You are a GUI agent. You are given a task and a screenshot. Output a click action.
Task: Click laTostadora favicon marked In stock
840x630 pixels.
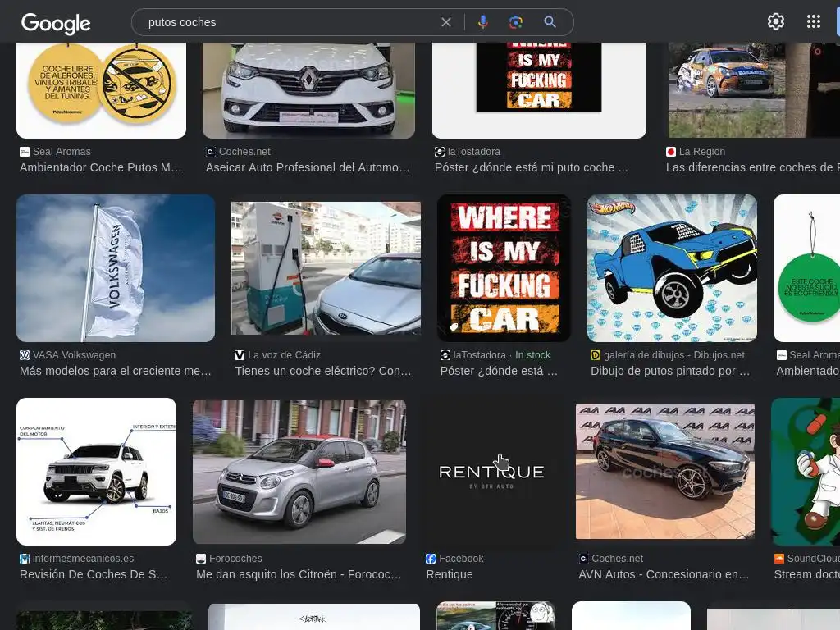coord(445,355)
